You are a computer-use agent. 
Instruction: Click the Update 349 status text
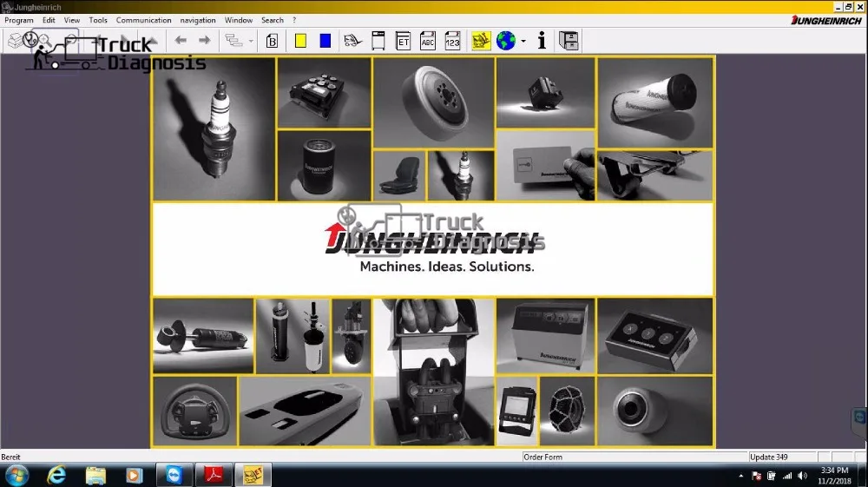click(768, 457)
